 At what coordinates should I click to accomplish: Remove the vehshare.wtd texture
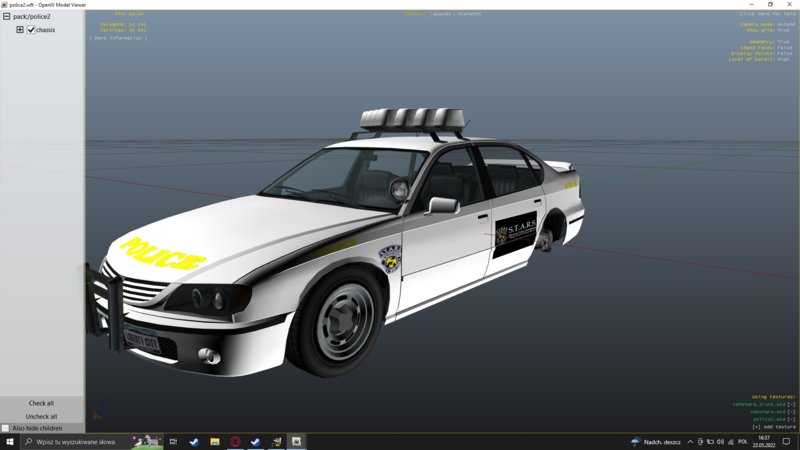coord(791,412)
